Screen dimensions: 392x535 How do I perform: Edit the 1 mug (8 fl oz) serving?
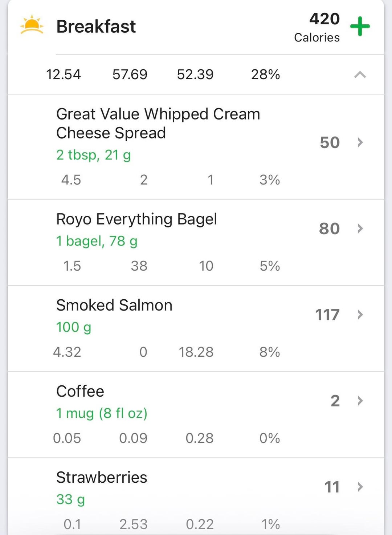102,413
